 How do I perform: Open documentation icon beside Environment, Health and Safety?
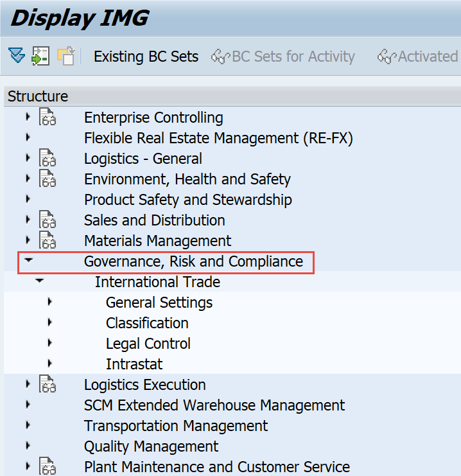coord(48,179)
